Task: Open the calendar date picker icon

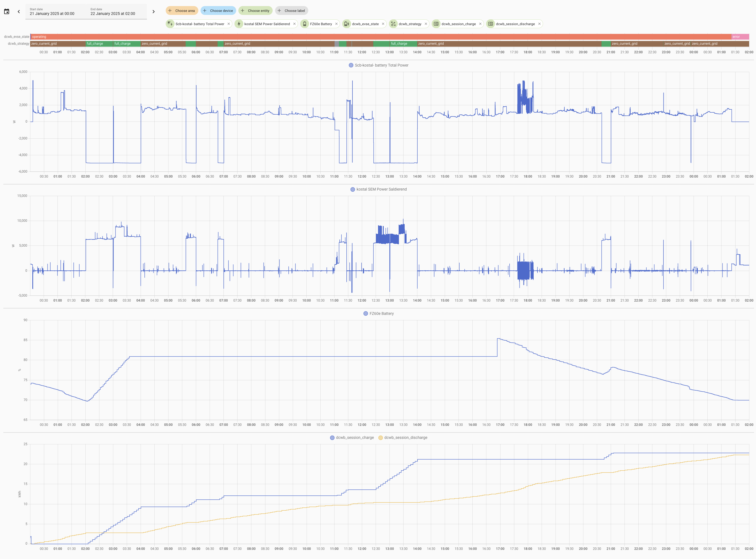Action: click(x=6, y=12)
